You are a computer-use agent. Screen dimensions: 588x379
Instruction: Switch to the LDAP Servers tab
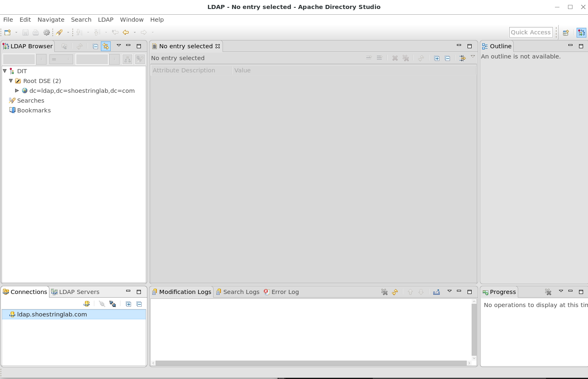pos(75,292)
